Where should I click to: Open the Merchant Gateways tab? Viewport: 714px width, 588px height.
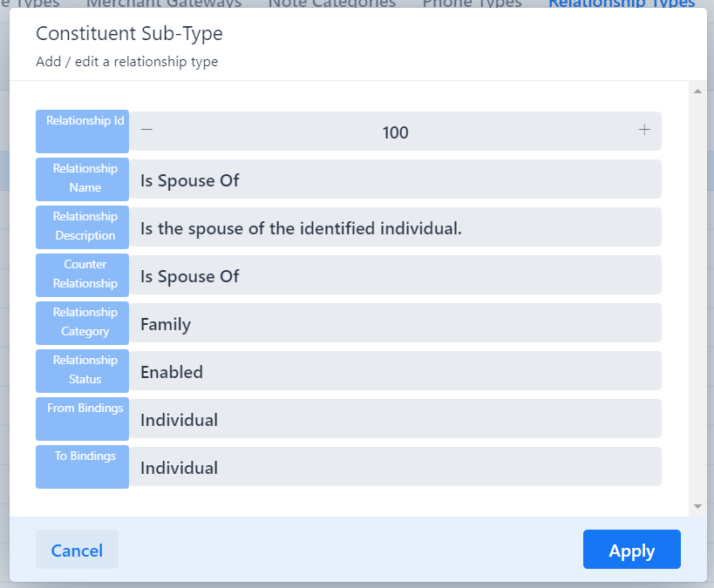pyautogui.click(x=164, y=3)
